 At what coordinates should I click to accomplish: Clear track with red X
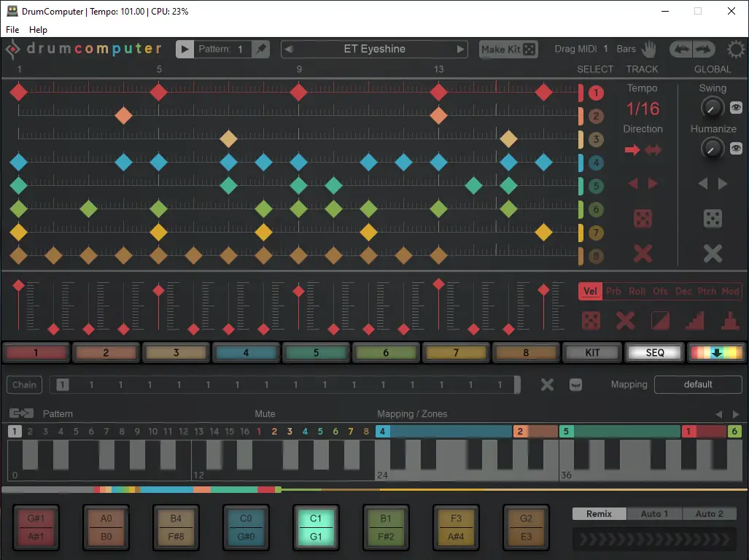[x=643, y=254]
